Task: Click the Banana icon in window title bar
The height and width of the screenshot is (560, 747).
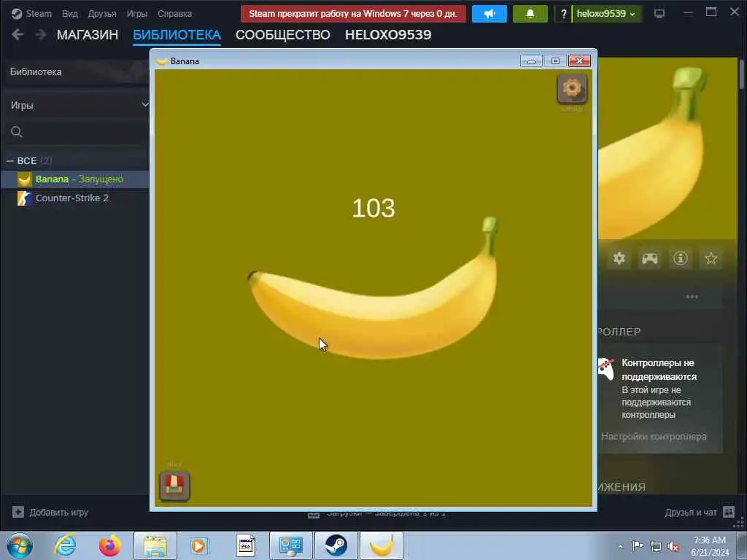Action: (161, 61)
